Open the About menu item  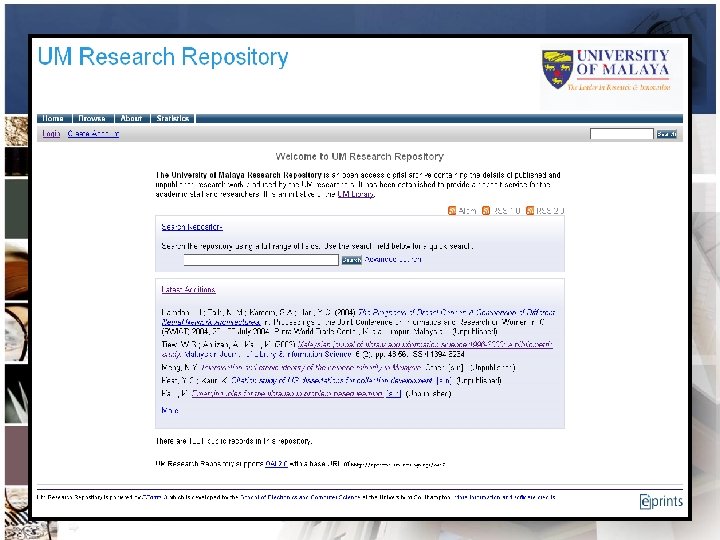pyautogui.click(x=131, y=118)
